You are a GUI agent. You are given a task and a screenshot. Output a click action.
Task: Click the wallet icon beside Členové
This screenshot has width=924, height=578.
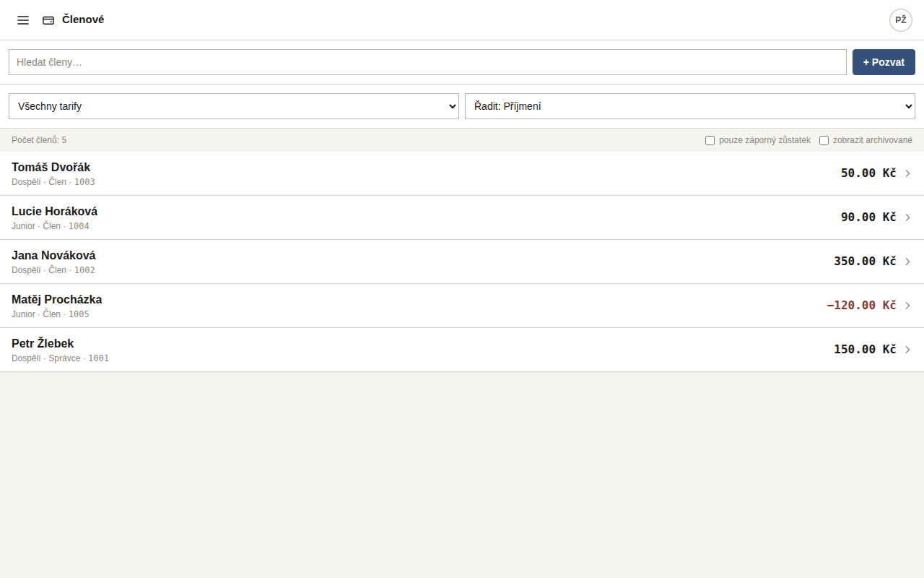click(x=48, y=20)
